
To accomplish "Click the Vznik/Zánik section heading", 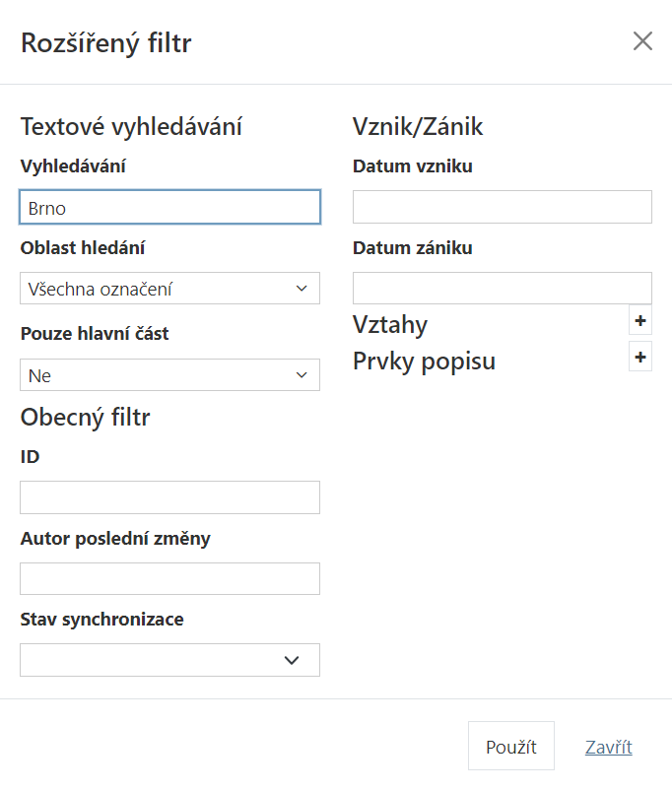I will point(418,127).
